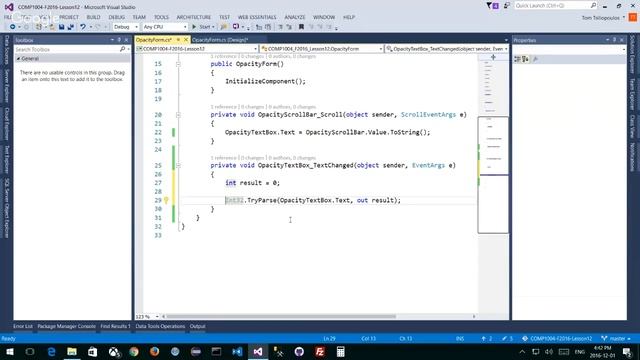This screenshot has width=640, height=360.
Task: Open the Data Tools Operations tab
Action: pyautogui.click(x=160, y=326)
